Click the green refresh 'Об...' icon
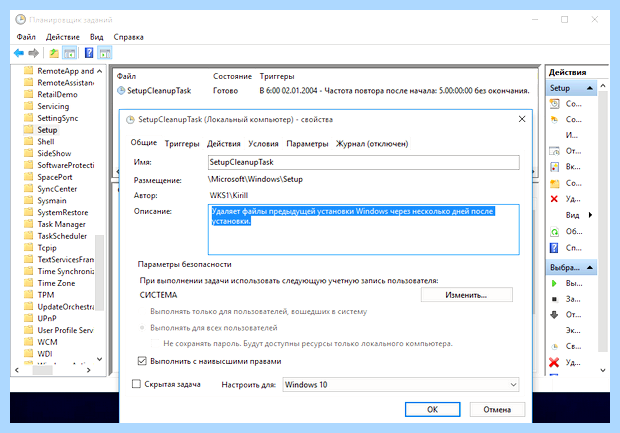 pos(555,232)
